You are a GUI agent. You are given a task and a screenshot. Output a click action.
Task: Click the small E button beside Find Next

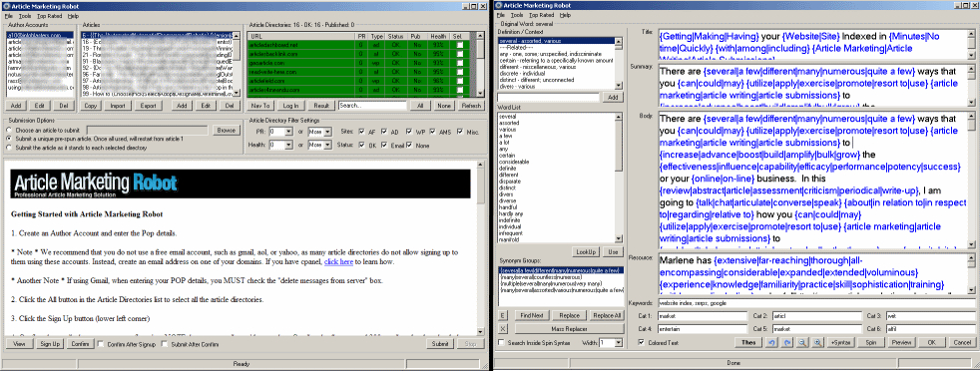503,316
